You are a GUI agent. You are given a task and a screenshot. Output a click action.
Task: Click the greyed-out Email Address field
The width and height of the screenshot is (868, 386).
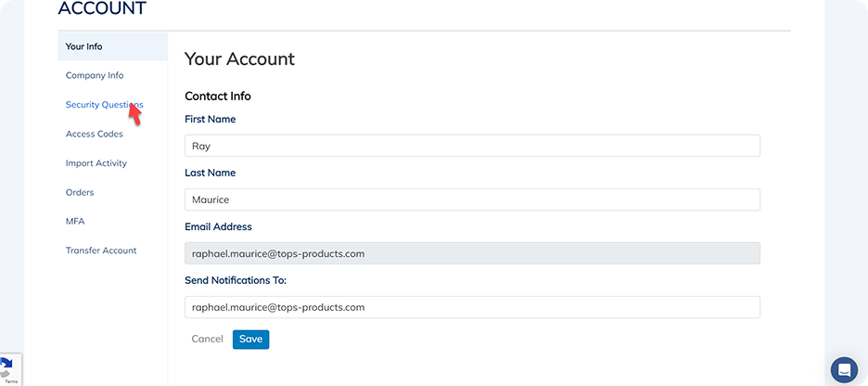472,253
